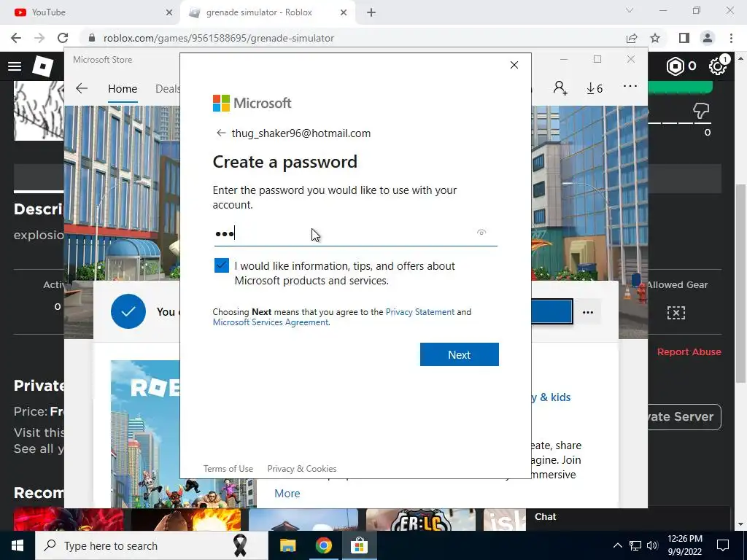The image size is (747, 560).
Task: Open the Microsoft Services Agreement link
Action: click(270, 322)
